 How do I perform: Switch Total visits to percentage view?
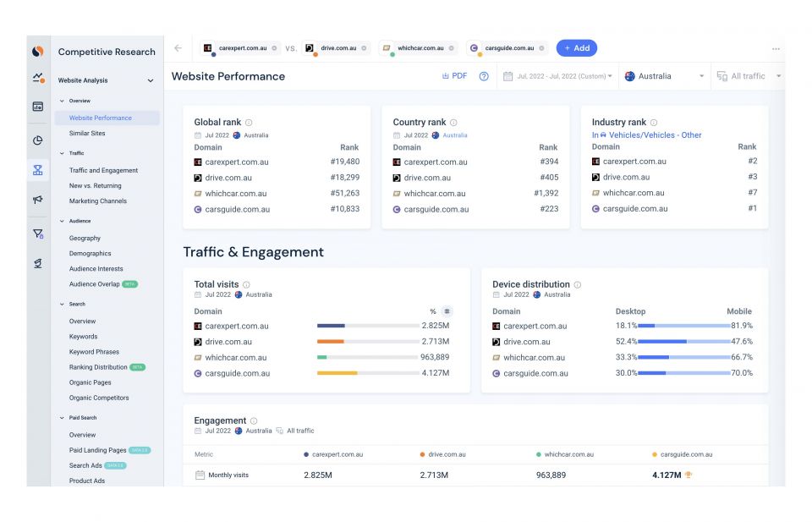click(x=433, y=311)
